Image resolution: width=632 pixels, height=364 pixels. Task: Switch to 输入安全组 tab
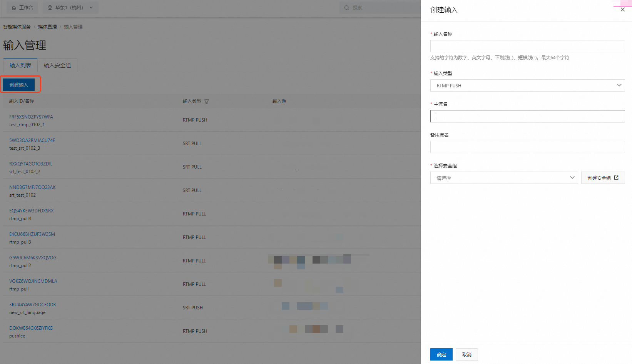pyautogui.click(x=57, y=65)
